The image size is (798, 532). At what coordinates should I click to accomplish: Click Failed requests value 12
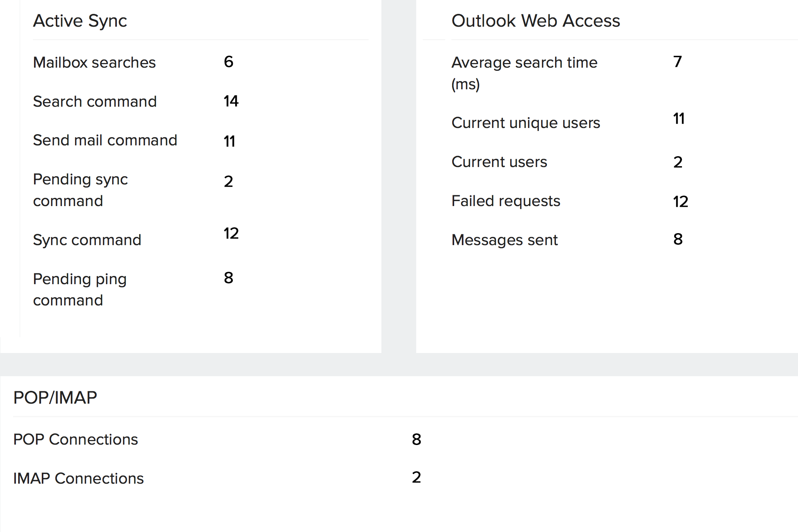pyautogui.click(x=680, y=201)
